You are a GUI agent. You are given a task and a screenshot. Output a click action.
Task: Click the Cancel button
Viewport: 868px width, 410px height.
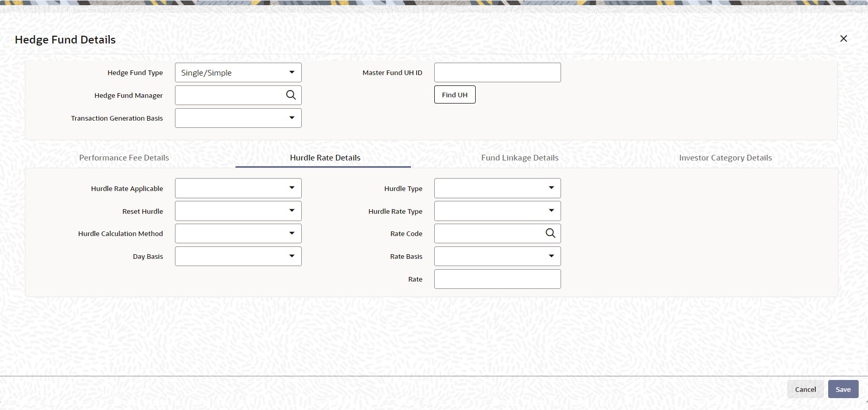tap(805, 389)
